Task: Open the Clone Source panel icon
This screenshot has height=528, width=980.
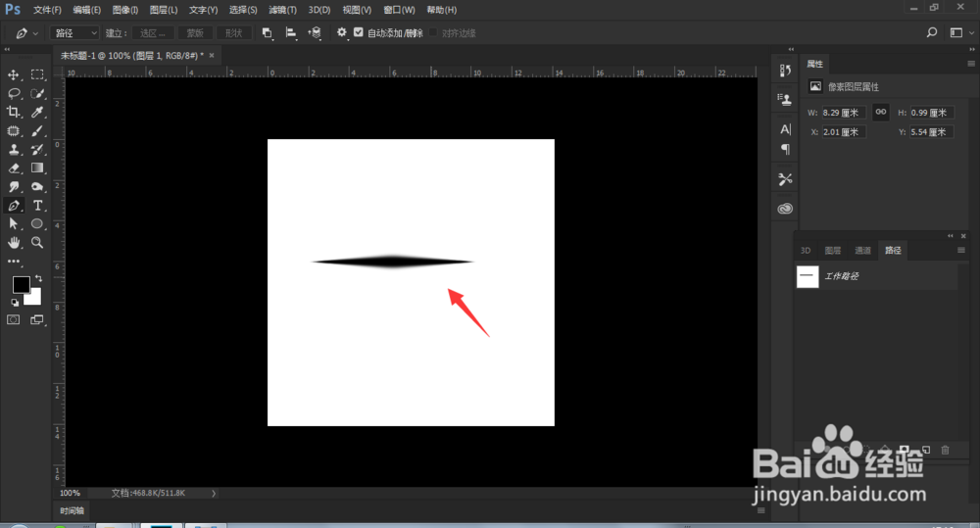Action: [x=785, y=99]
